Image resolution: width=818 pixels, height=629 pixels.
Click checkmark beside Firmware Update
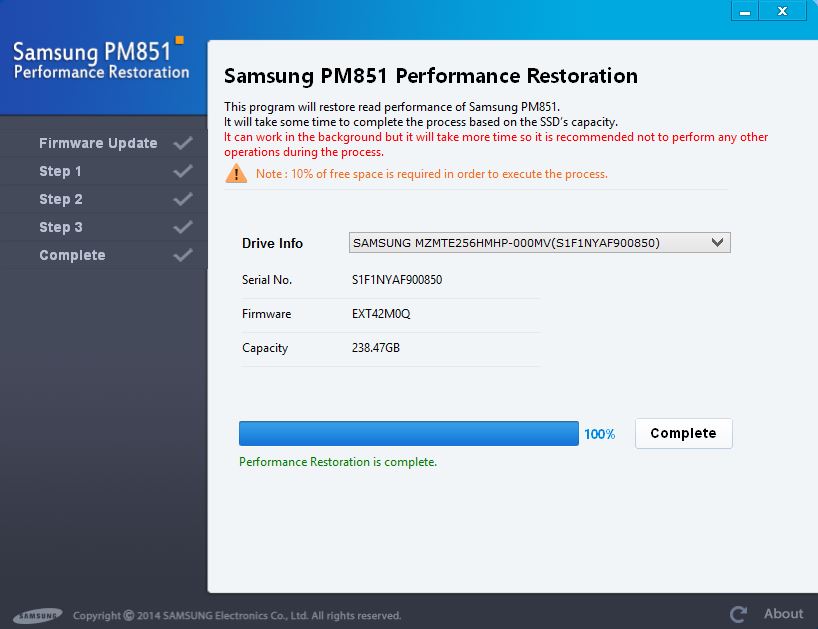click(183, 143)
